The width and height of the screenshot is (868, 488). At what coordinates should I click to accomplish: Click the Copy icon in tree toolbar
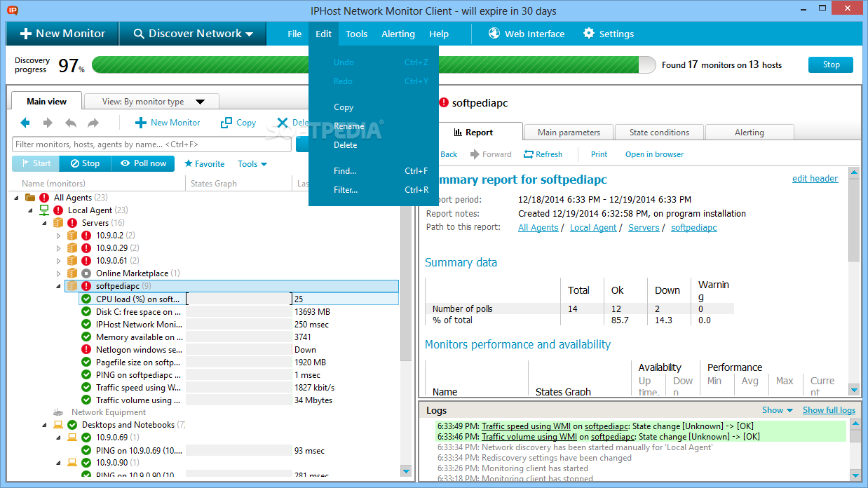pos(226,123)
